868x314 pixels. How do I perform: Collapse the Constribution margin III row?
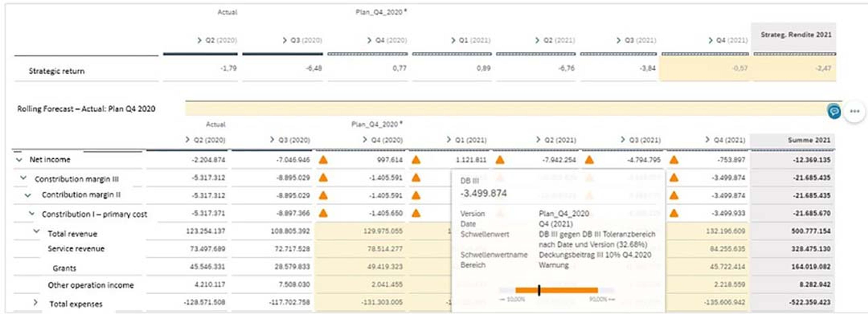[x=23, y=178]
